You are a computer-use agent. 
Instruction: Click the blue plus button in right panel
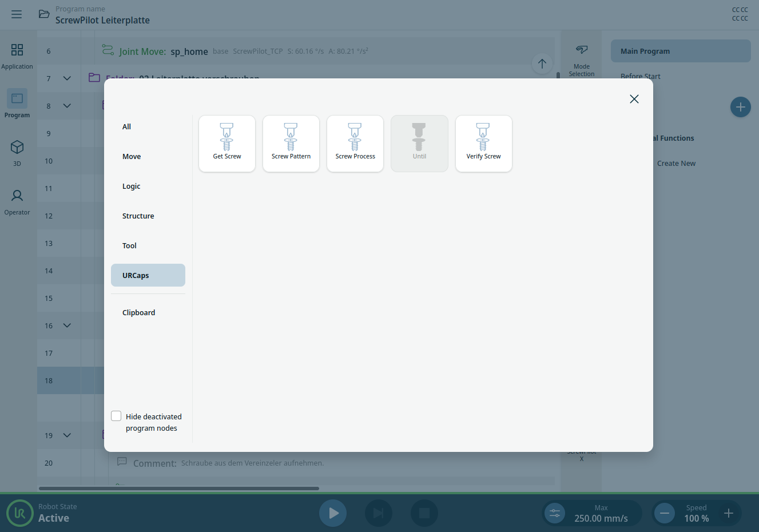[x=741, y=107]
